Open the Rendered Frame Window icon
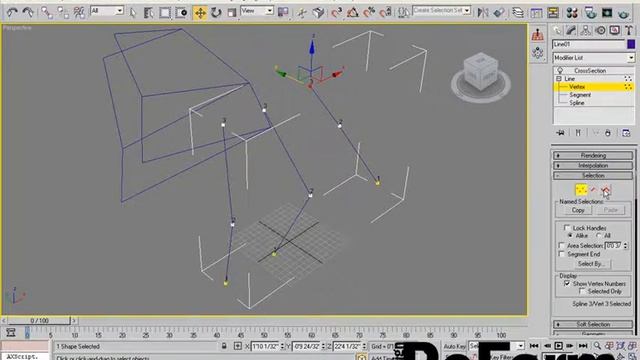 pyautogui.click(x=607, y=13)
